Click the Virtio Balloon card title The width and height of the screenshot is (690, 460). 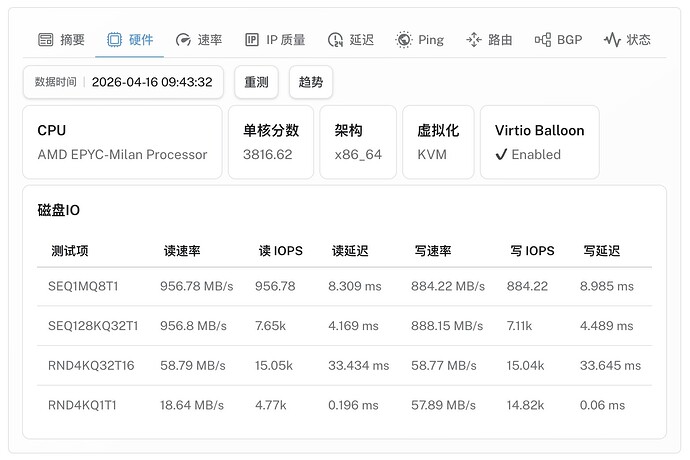click(x=540, y=130)
